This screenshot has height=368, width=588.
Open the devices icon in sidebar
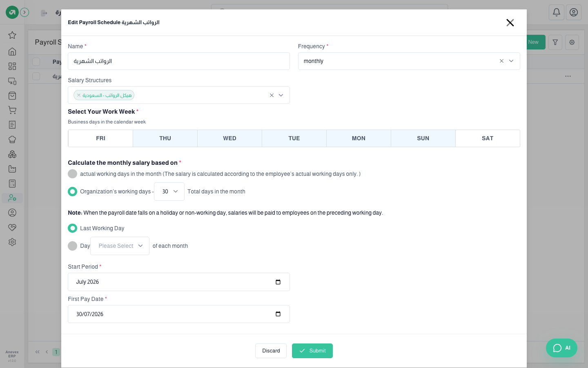click(x=12, y=81)
